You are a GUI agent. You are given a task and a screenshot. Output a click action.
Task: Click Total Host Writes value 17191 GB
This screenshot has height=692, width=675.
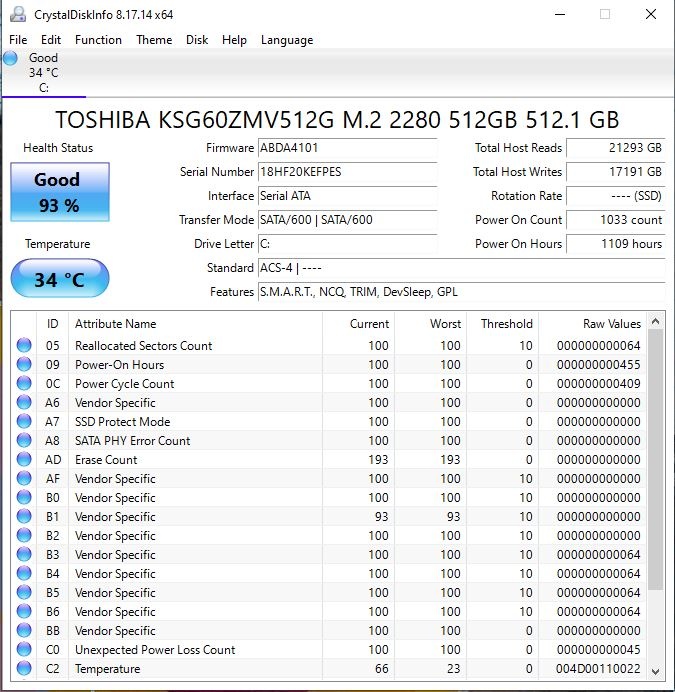[x=616, y=172]
